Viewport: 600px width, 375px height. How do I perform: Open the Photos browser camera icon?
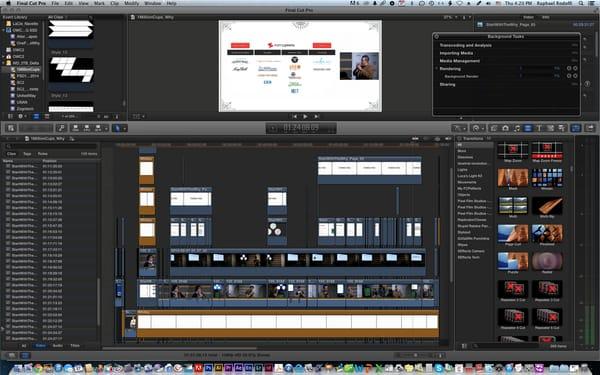pyautogui.click(x=505, y=128)
